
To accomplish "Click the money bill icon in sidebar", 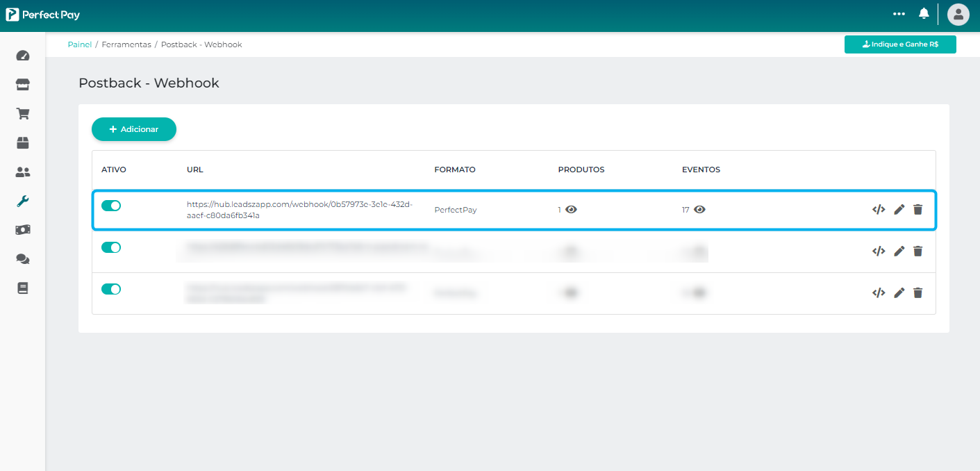I will click(x=23, y=230).
